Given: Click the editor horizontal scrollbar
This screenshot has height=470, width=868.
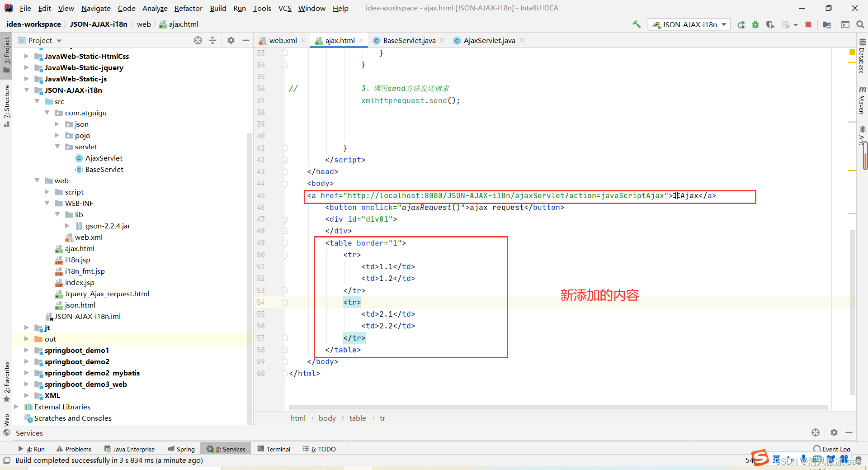Looking at the screenshot, I should point(558,408).
